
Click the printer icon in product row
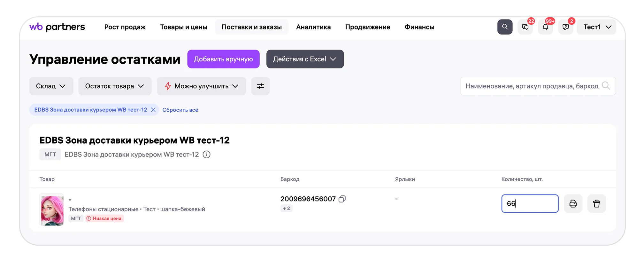pos(573,203)
